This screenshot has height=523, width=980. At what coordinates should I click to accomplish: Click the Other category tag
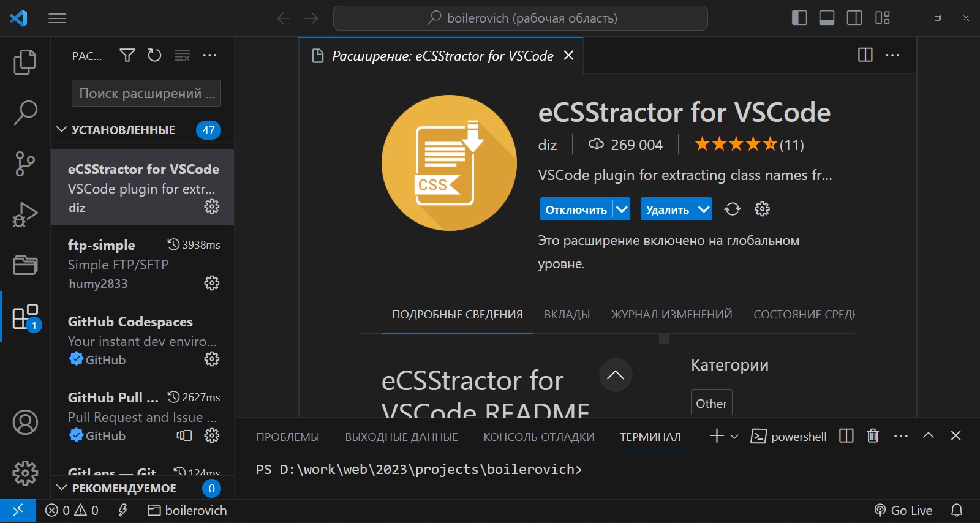tap(711, 404)
